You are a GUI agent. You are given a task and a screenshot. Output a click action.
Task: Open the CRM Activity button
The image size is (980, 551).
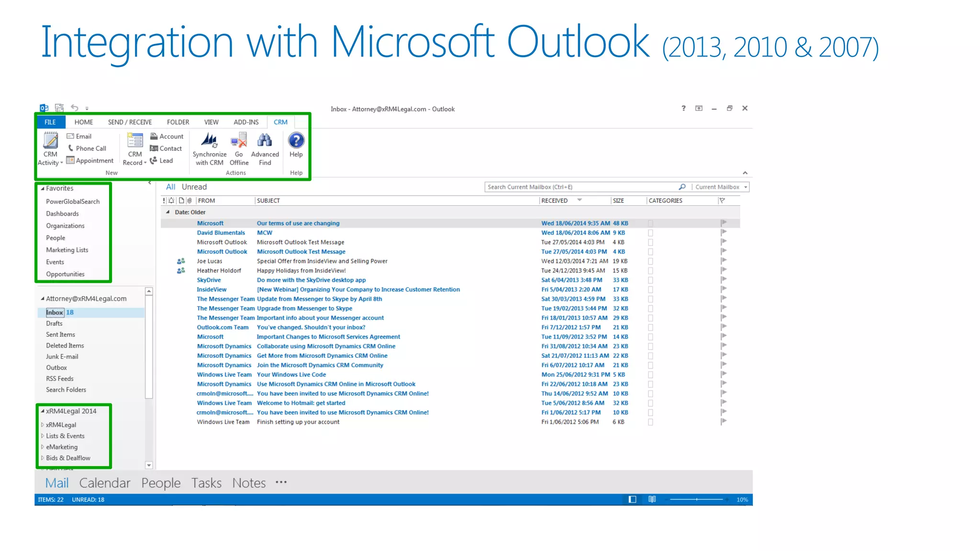[x=50, y=149]
